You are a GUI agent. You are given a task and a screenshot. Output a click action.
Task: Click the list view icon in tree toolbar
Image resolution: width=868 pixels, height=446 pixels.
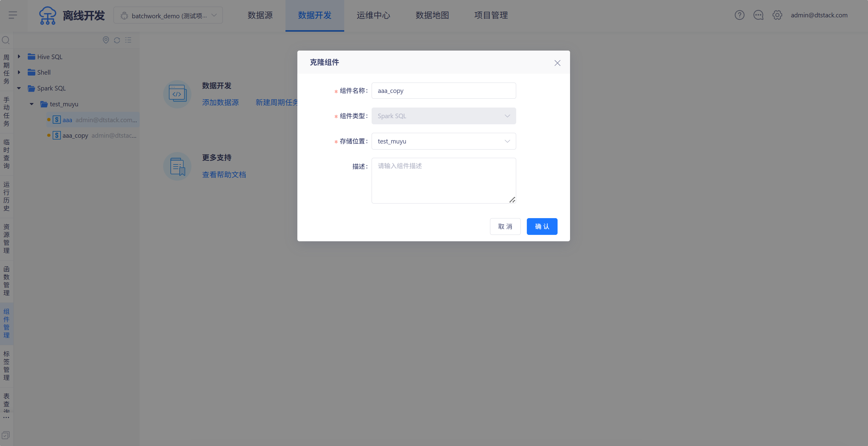[x=128, y=40]
